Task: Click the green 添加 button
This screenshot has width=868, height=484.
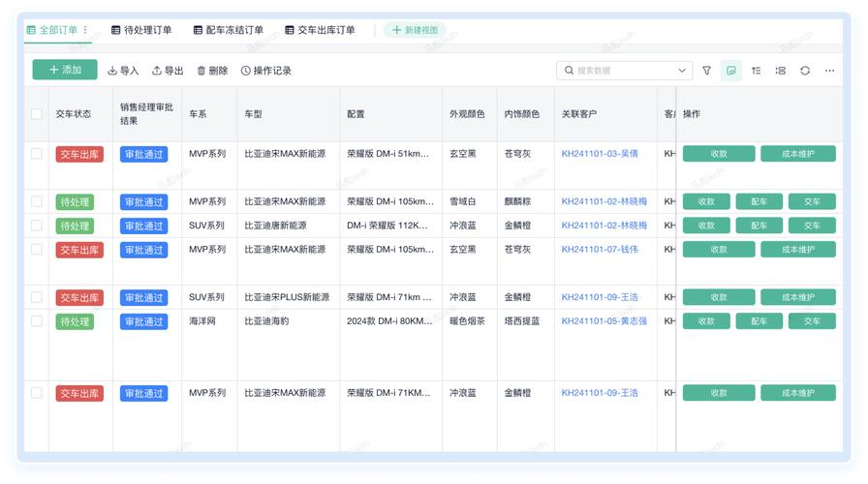Action: point(65,70)
